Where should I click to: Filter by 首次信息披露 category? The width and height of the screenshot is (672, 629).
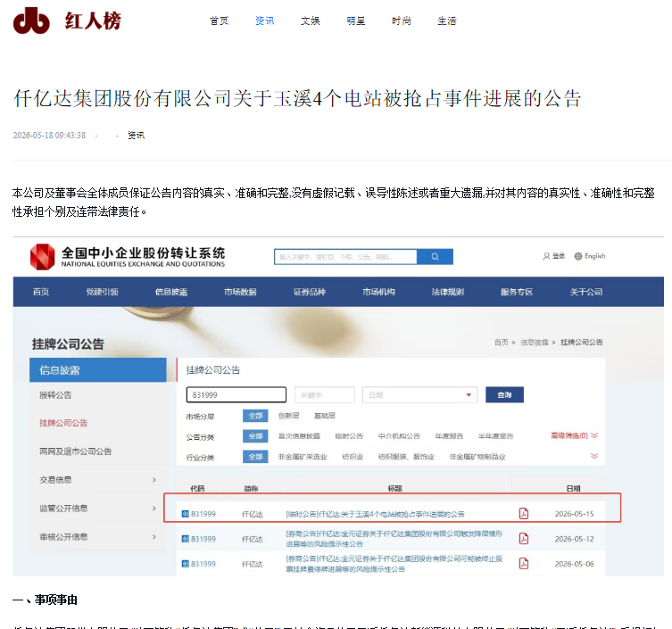pos(299,436)
